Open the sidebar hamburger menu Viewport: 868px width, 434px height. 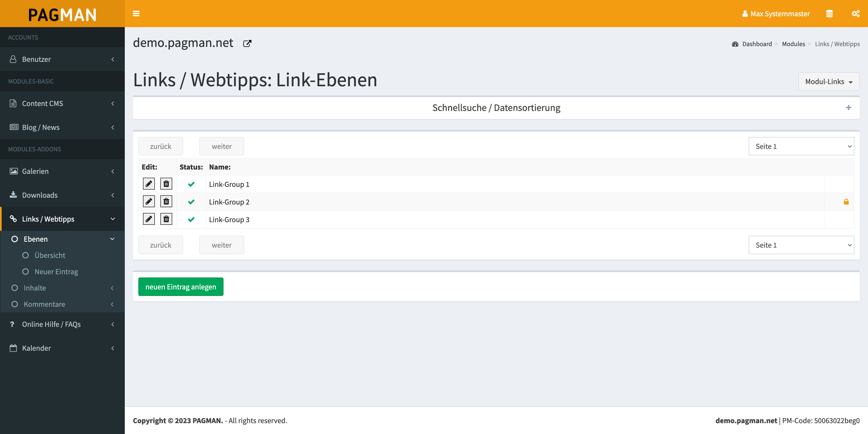(136, 14)
